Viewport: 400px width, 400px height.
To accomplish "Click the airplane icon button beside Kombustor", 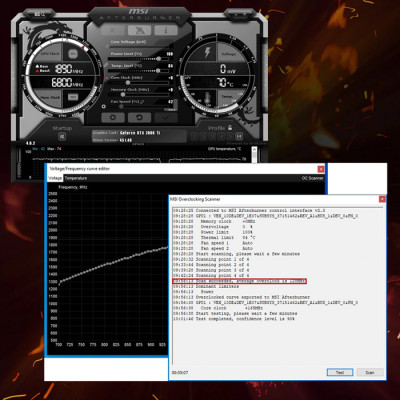I will (139, 30).
